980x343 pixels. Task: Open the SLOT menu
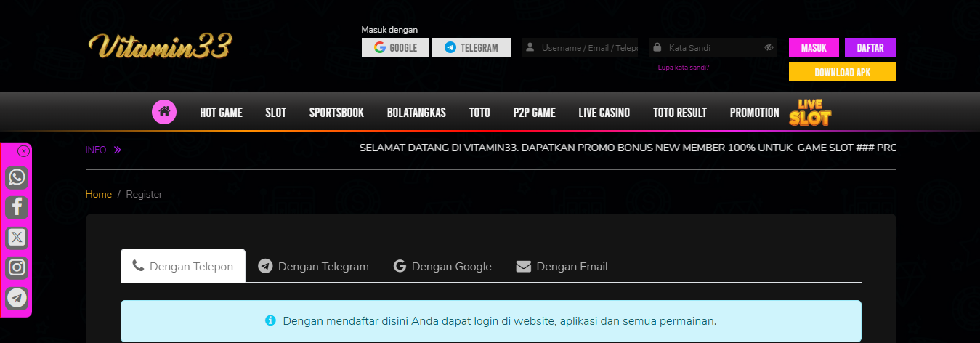pyautogui.click(x=275, y=113)
